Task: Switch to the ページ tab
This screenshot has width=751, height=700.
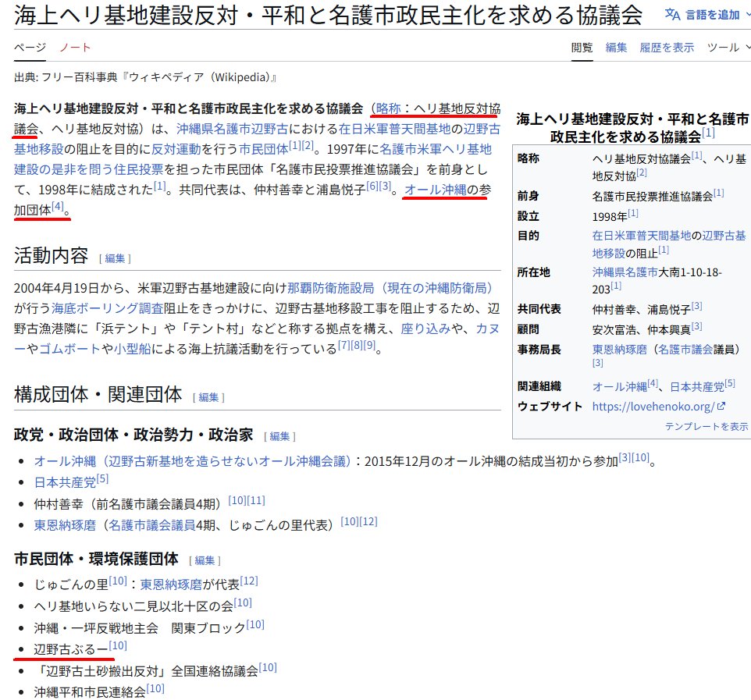Action: [x=30, y=48]
